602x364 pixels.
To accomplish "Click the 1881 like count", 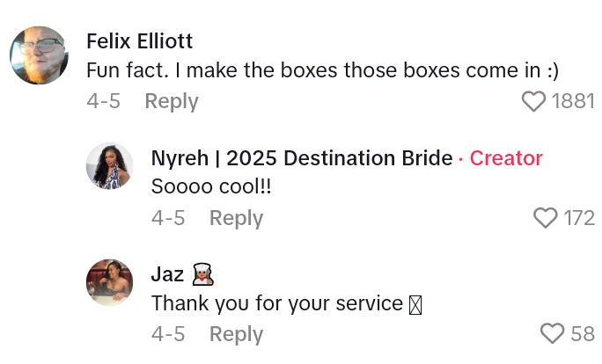I will pyautogui.click(x=573, y=102).
